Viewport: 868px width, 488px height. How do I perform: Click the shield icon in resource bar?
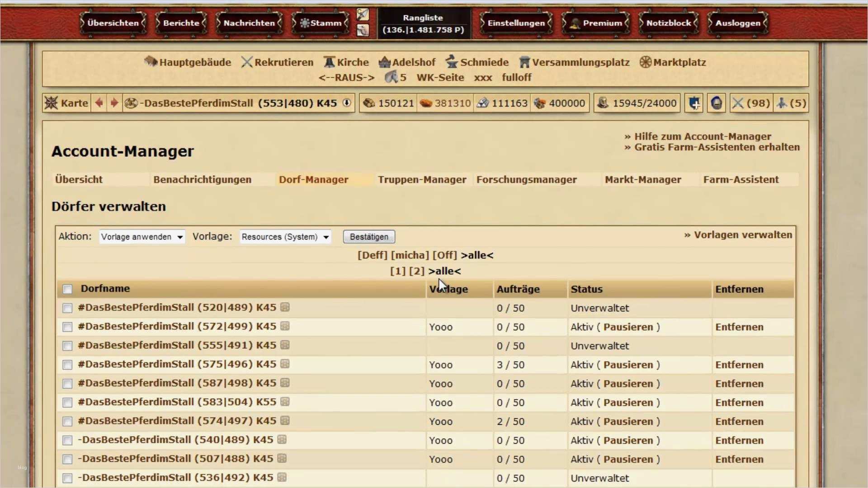point(694,103)
